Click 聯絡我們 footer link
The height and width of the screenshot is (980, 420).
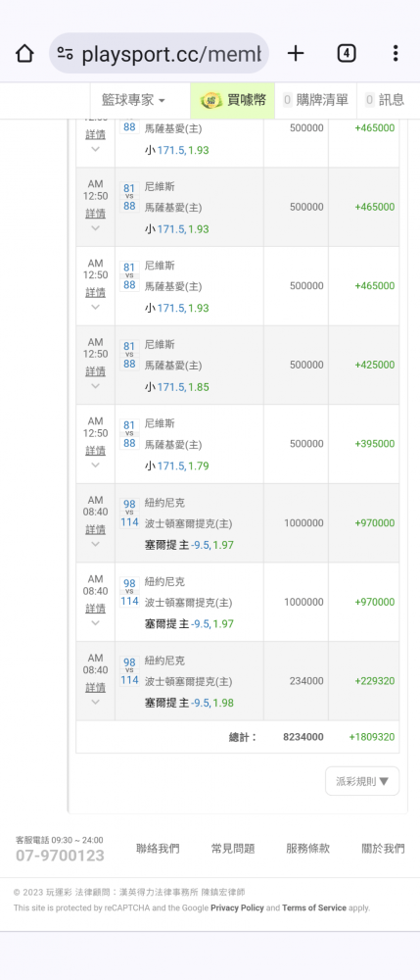(x=158, y=848)
